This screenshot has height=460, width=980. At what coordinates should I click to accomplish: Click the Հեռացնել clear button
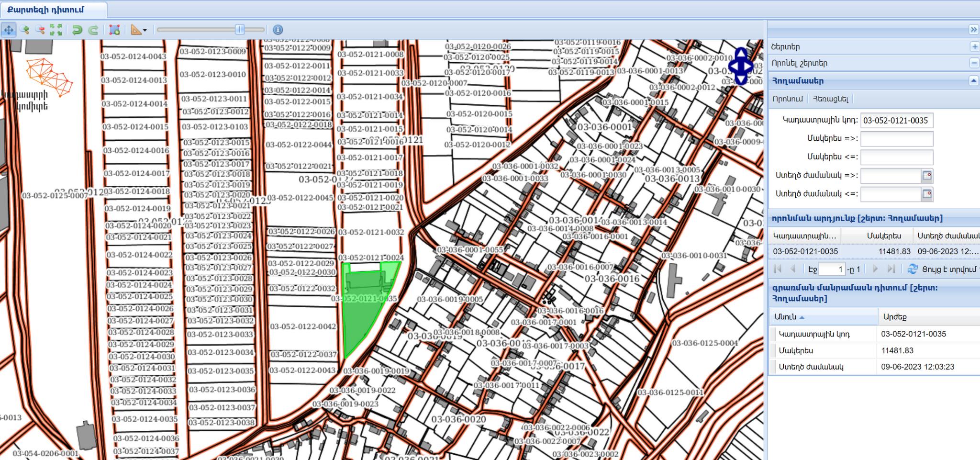[x=830, y=99]
